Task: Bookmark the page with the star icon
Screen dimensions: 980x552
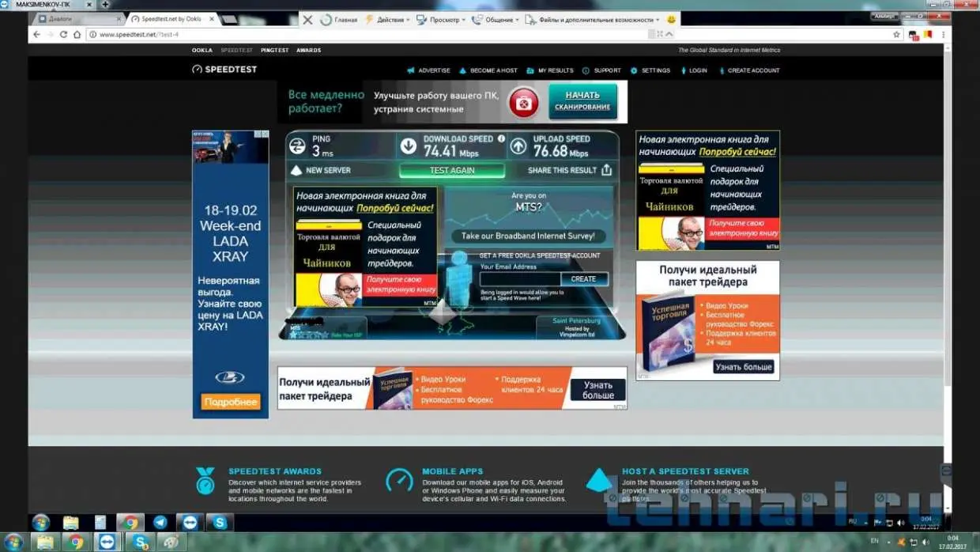Action: click(896, 35)
